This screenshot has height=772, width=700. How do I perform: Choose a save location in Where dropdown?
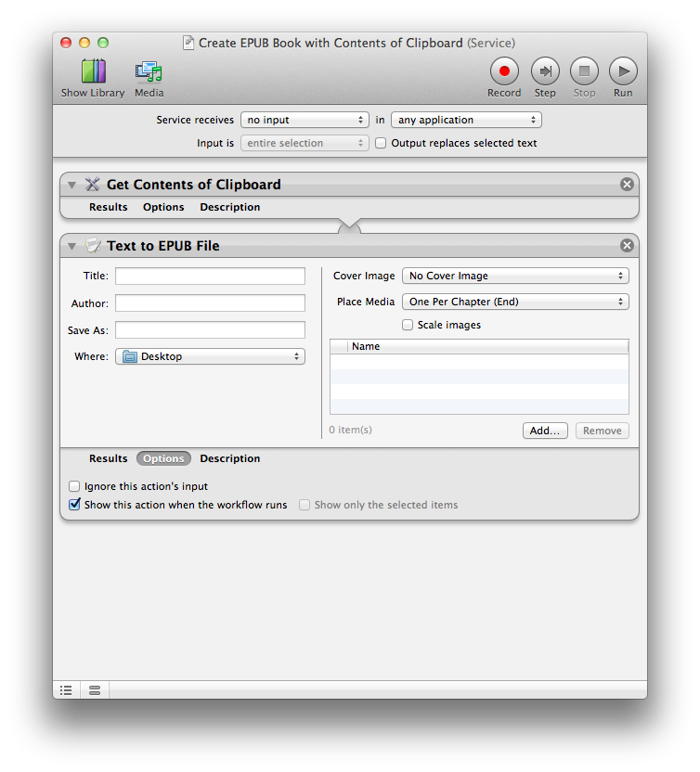click(211, 356)
